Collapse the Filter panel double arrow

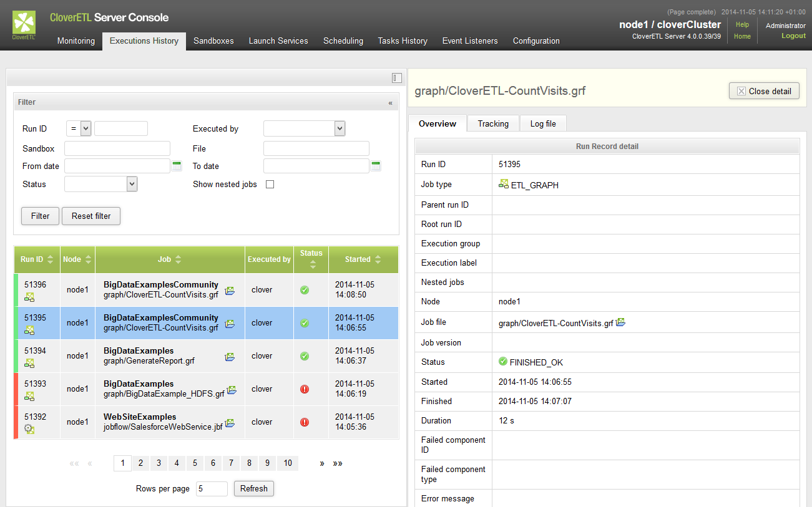point(391,102)
